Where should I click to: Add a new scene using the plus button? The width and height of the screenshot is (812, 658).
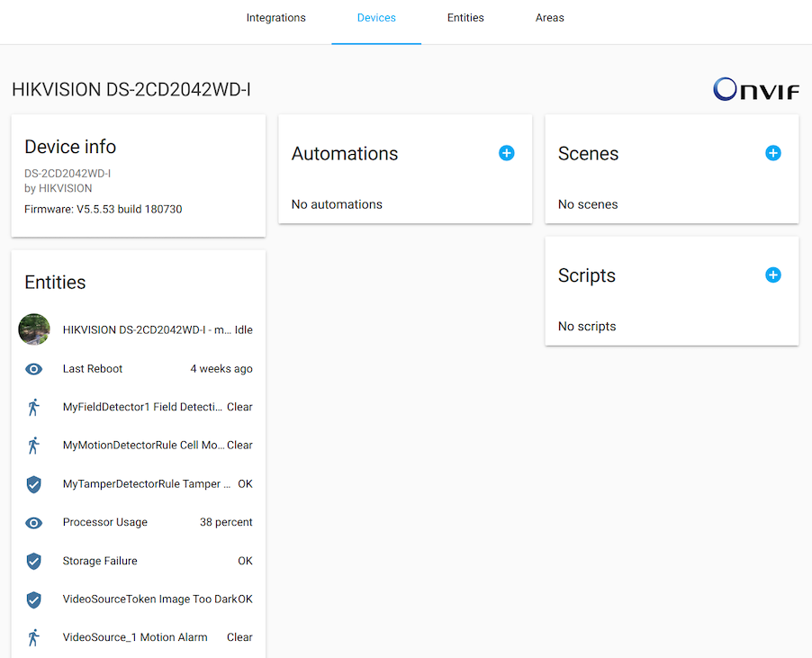pyautogui.click(x=772, y=153)
